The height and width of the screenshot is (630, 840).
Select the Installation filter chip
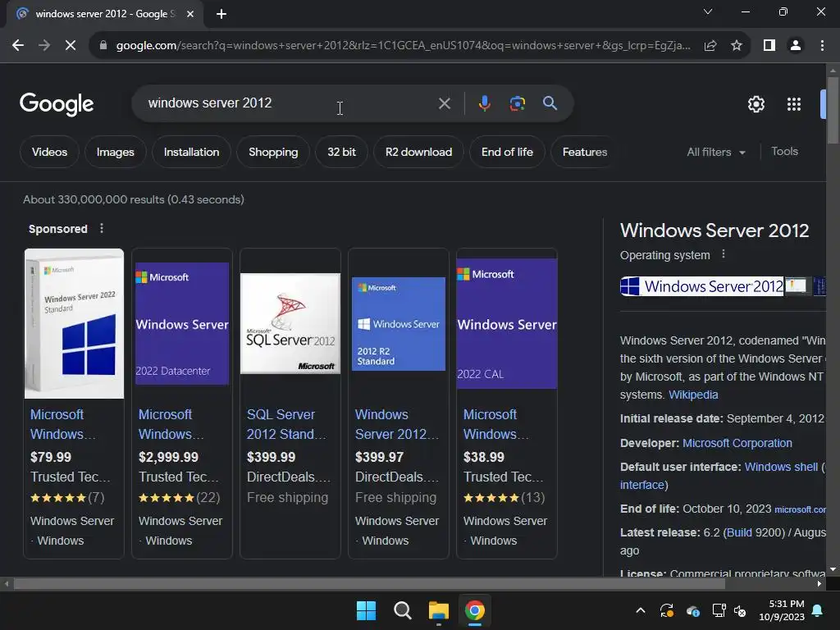coord(191,152)
